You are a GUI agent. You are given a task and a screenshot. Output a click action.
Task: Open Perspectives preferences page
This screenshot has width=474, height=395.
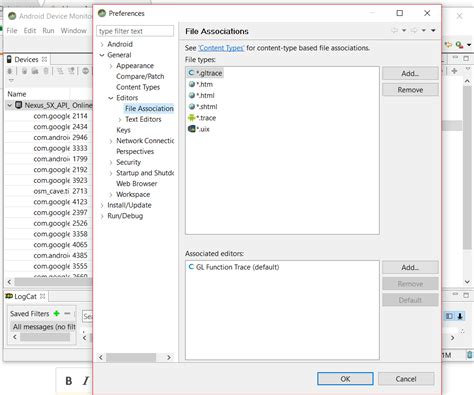(x=135, y=151)
